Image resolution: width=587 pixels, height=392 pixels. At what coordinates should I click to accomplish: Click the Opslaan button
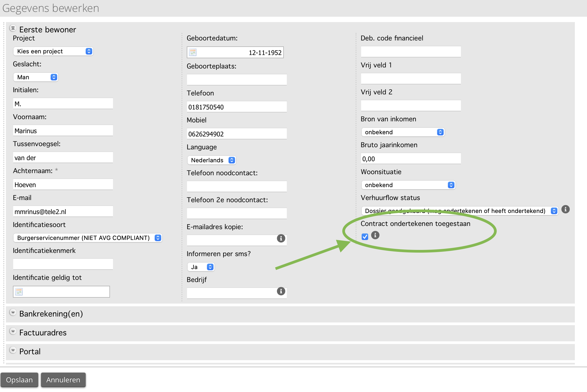19,380
